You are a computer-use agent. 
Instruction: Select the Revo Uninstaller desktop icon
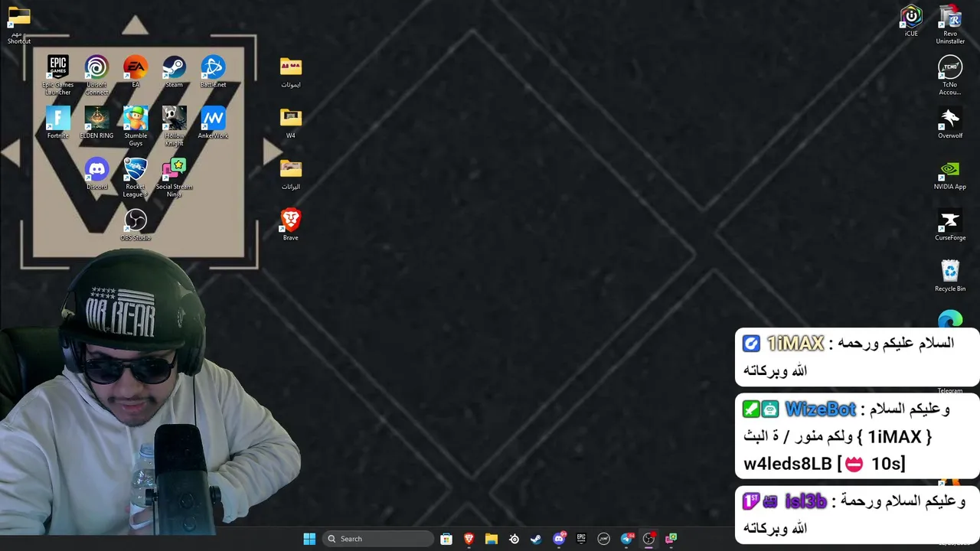tap(950, 24)
